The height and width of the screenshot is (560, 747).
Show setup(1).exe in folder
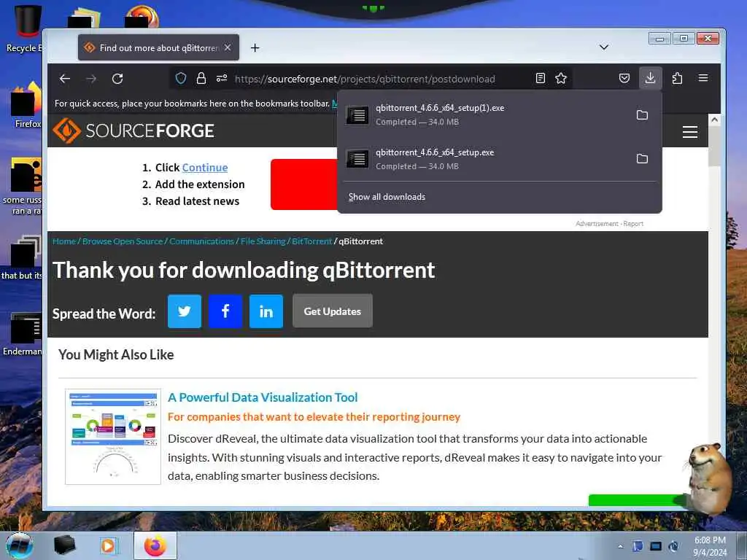tap(642, 114)
